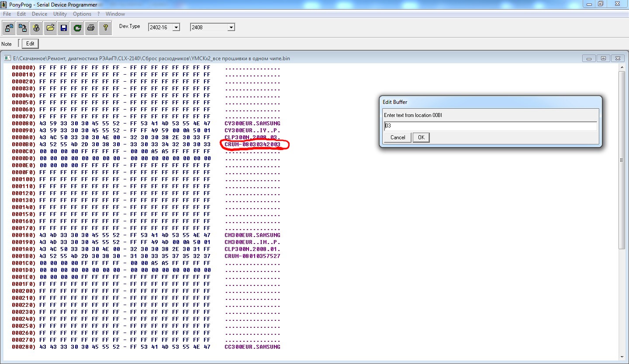
Task: Confirm the Edit Buffer dialog with OK
Action: pyautogui.click(x=421, y=137)
